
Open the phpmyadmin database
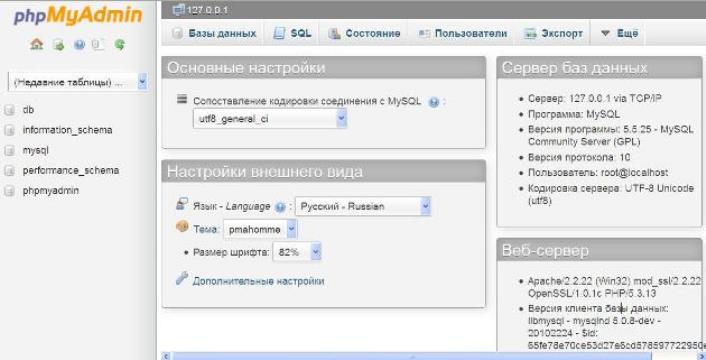[51, 191]
